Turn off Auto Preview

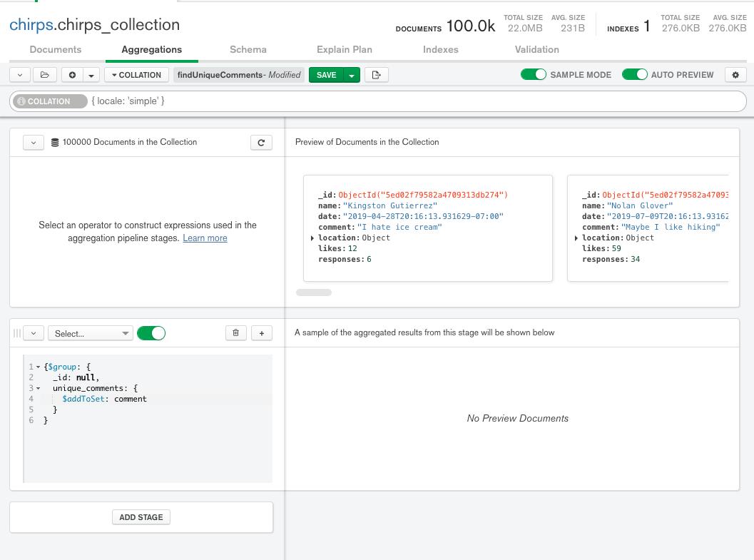point(634,74)
